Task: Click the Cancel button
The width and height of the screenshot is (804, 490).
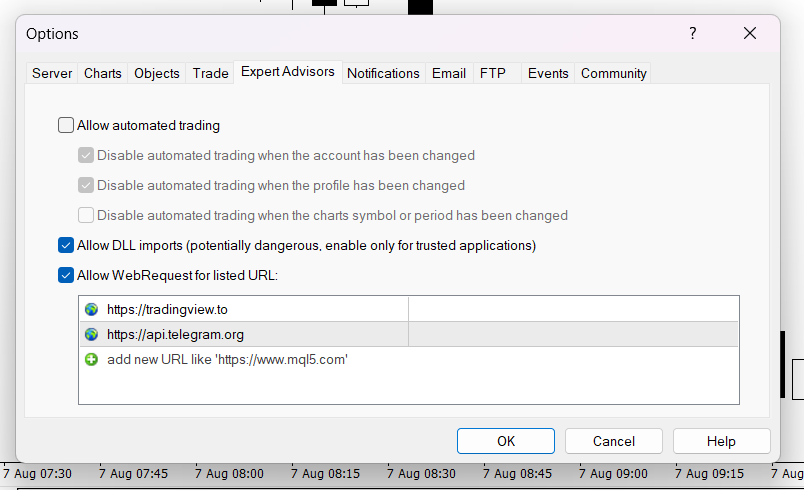Action: coord(613,441)
